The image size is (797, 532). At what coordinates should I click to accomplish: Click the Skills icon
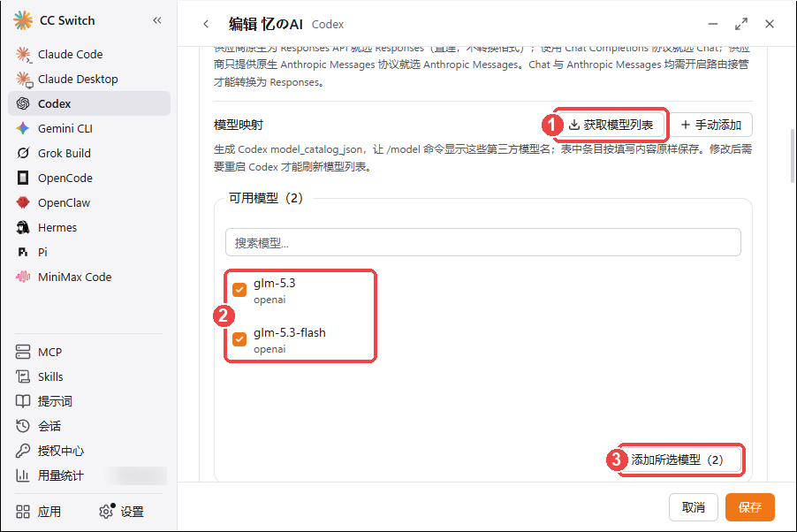(23, 376)
